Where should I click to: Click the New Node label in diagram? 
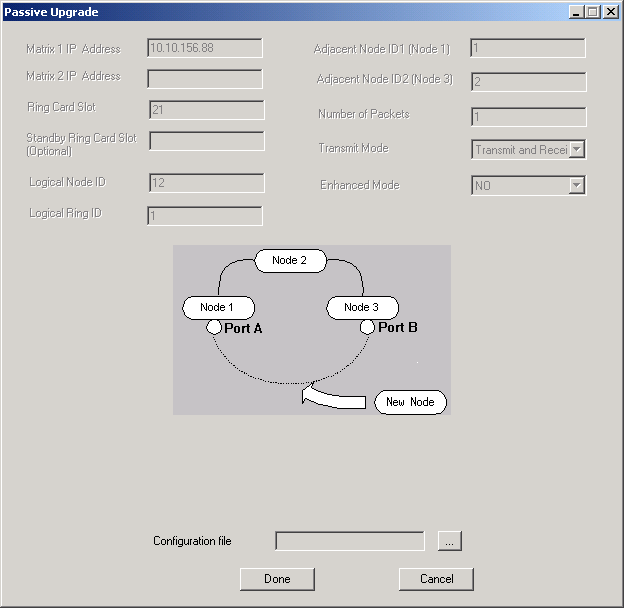click(410, 402)
